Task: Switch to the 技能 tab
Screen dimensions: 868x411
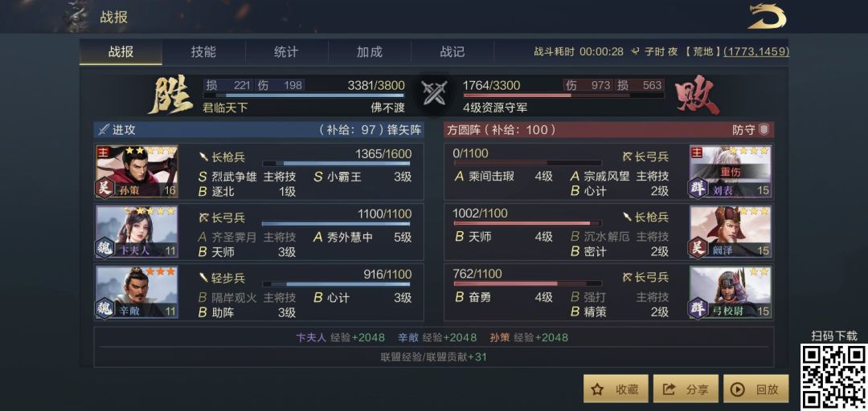Action: click(x=203, y=52)
